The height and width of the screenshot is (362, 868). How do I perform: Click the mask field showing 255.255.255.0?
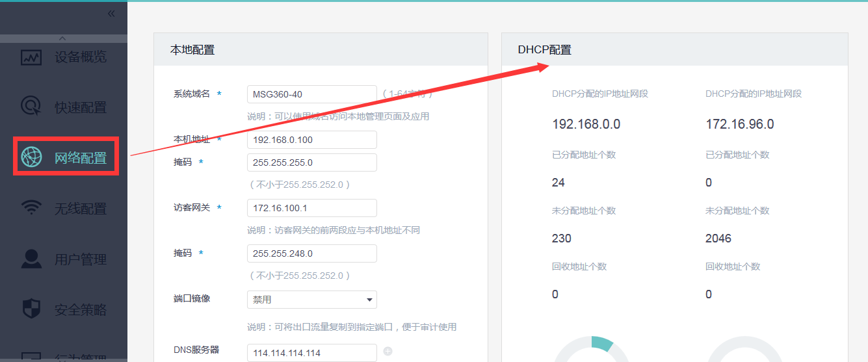coord(312,162)
